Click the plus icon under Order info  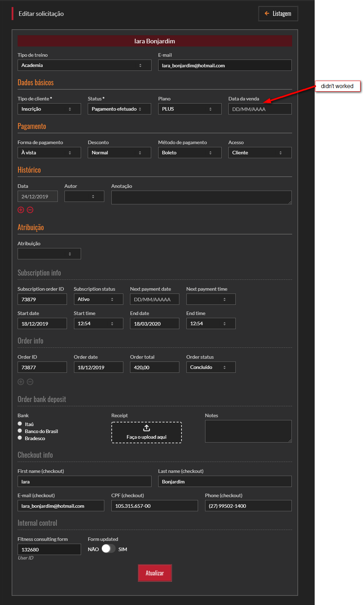21,382
